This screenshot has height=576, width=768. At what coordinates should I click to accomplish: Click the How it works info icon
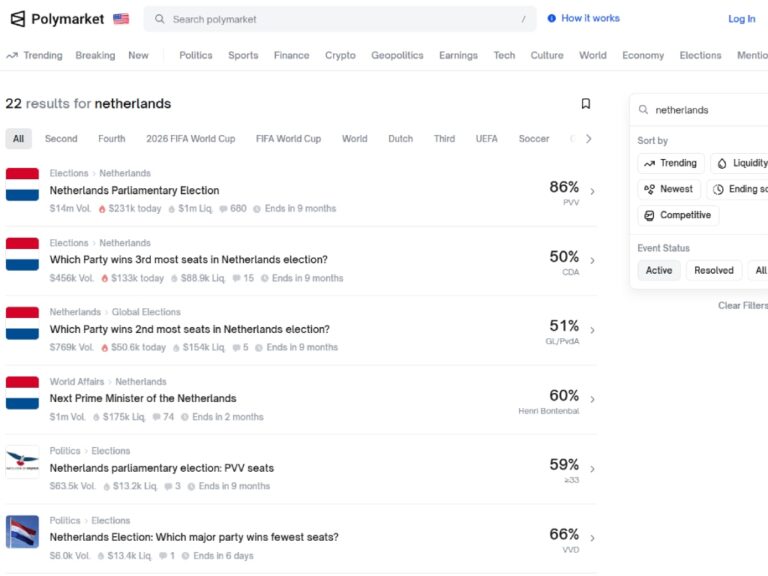pos(551,18)
